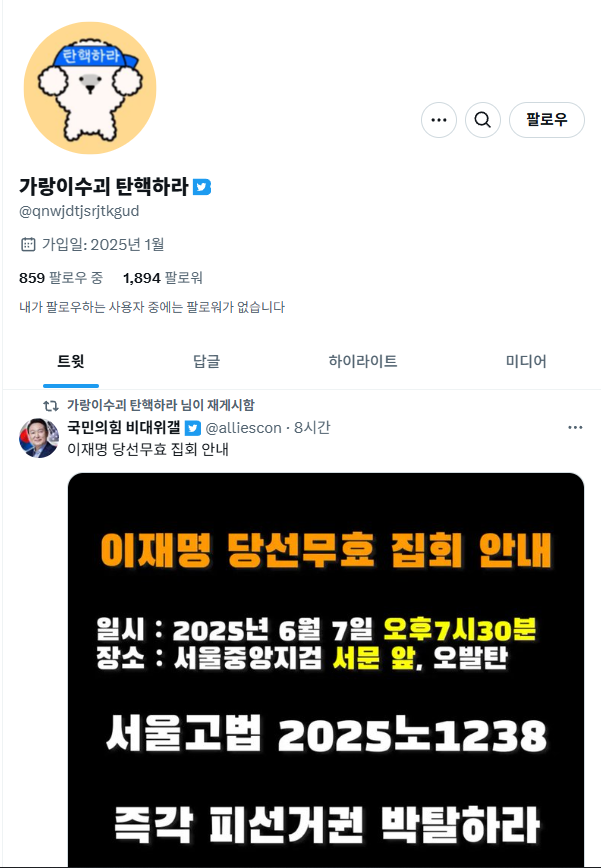The width and height of the screenshot is (601, 868).
Task: Click the verified badge beside 국민의힘 비대위갤
Action: coord(193,428)
